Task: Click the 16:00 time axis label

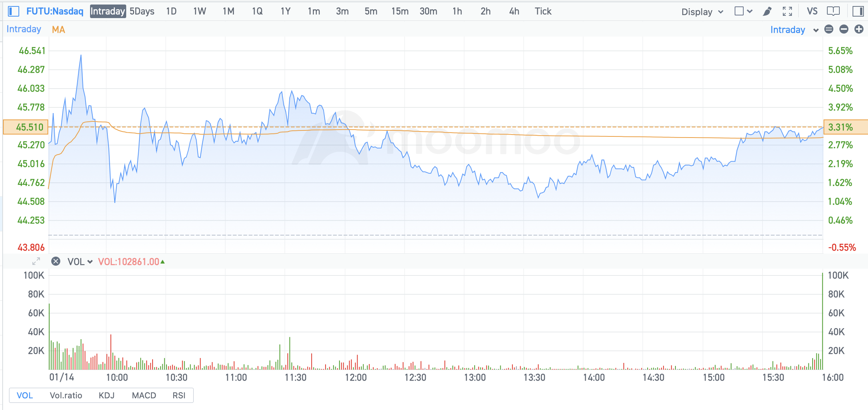Action: point(833,377)
